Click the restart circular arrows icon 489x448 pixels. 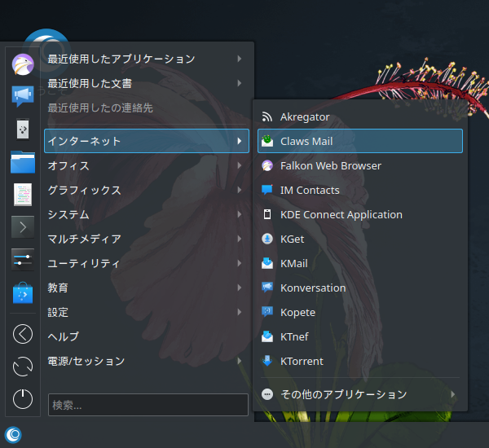click(x=23, y=367)
